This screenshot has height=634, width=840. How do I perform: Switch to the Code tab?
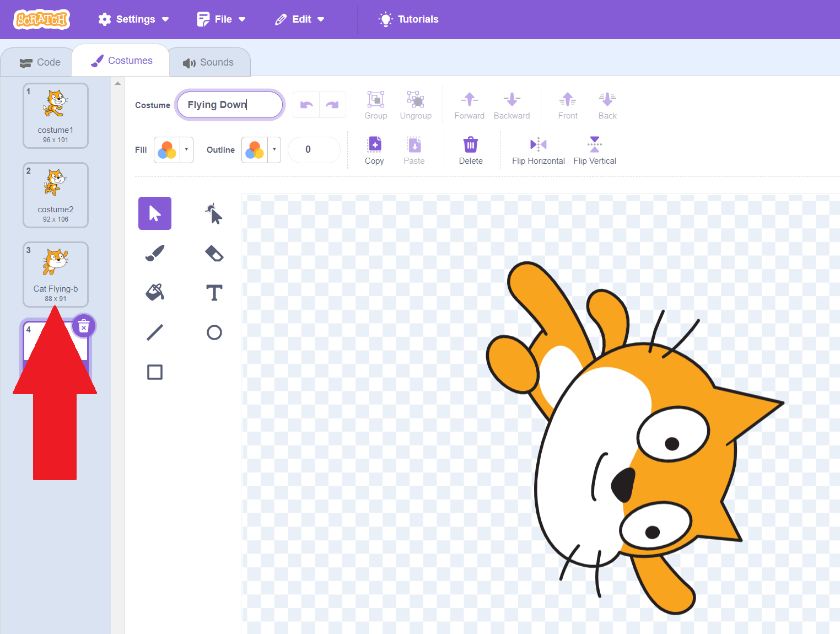[40, 62]
